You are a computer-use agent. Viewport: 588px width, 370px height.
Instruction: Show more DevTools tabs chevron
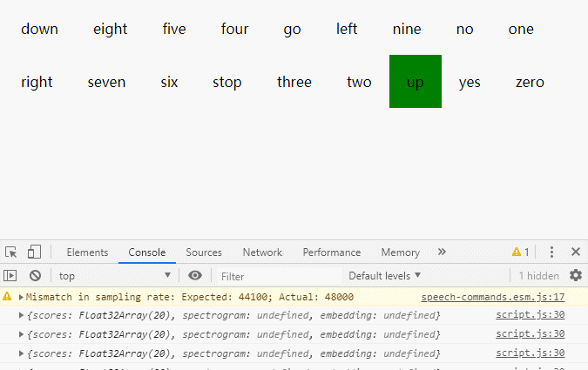[442, 252]
